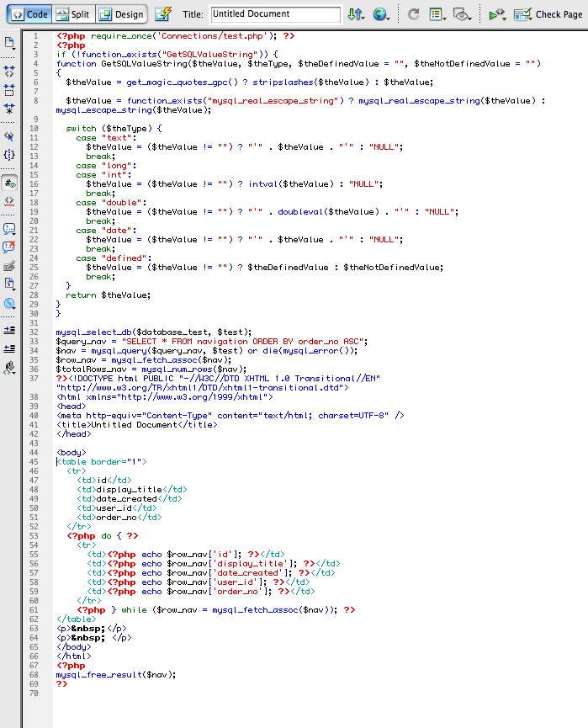
Task: Wrap selection with a tag
Action: coord(9,266)
